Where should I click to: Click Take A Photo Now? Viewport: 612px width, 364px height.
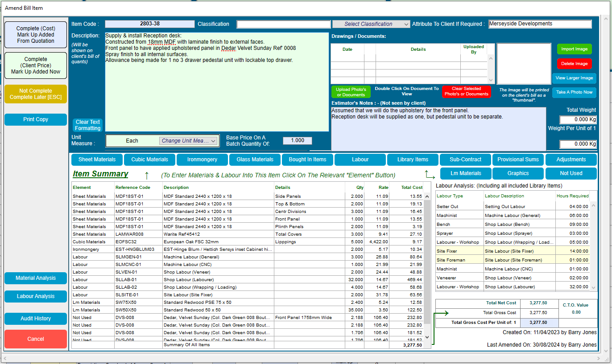tap(574, 92)
